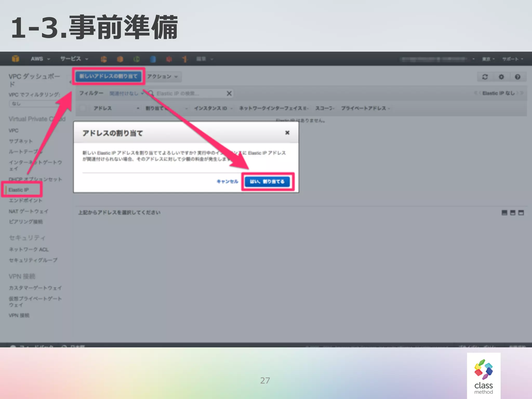Screen dimensions: 532x399
Task: Open the settings gear icon
Action: [501, 77]
